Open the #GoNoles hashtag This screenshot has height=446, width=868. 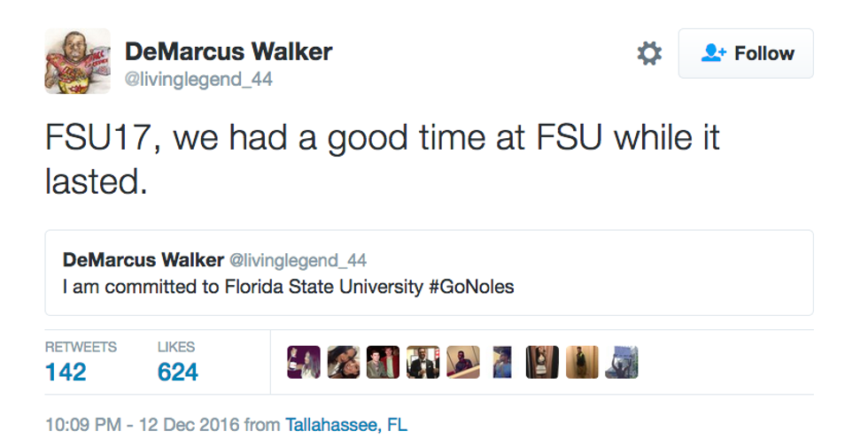470,288
